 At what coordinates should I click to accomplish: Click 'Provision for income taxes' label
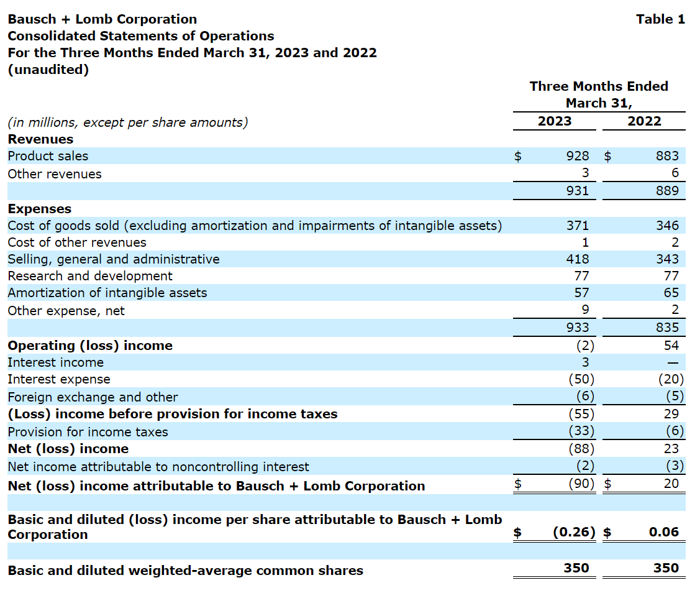(x=88, y=432)
